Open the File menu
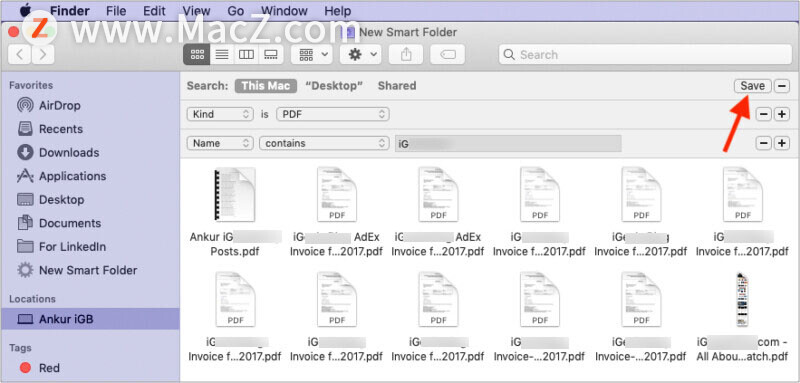 tap(116, 11)
